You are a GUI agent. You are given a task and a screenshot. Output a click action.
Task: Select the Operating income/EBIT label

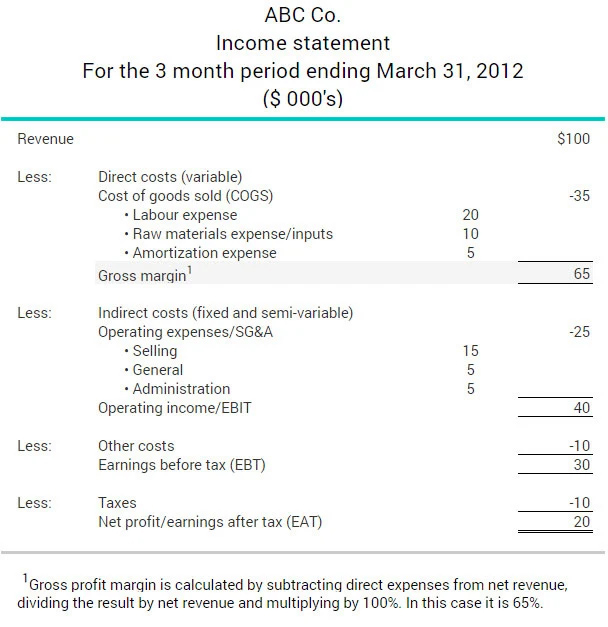click(x=167, y=408)
